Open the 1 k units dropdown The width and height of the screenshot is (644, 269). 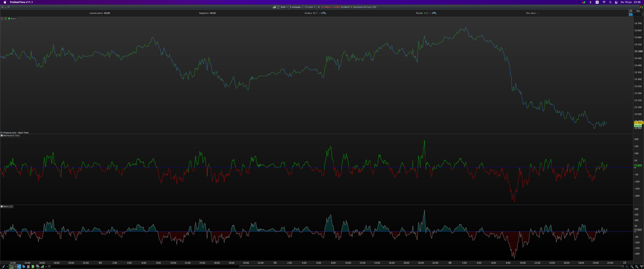pos(310,7)
